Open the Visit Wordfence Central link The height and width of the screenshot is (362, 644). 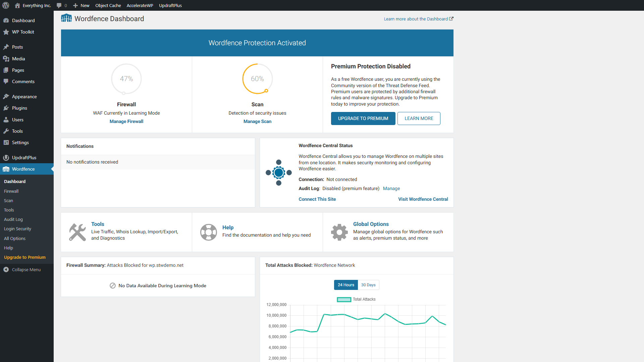coord(423,199)
